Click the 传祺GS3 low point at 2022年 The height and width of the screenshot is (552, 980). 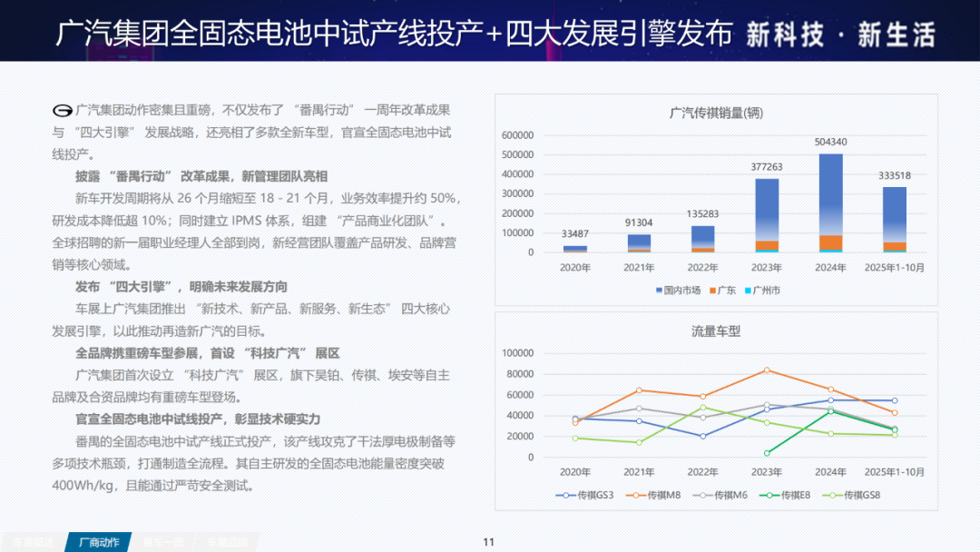point(703,437)
